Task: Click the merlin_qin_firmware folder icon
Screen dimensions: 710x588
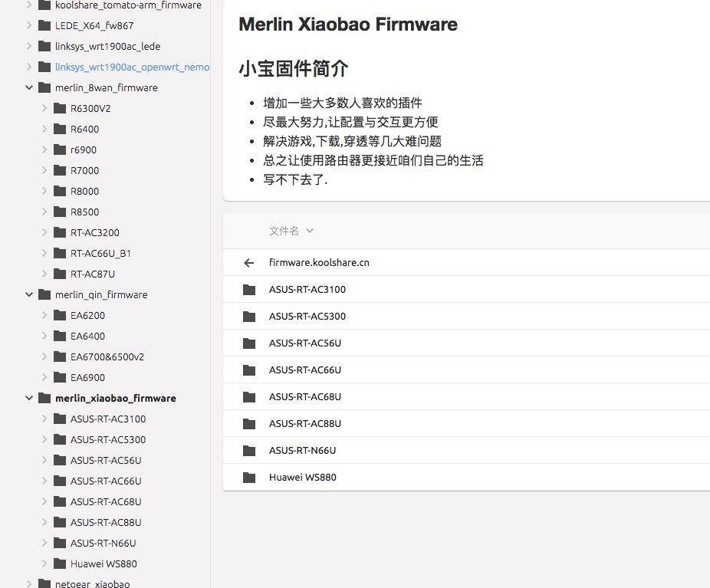Action: 44,294
